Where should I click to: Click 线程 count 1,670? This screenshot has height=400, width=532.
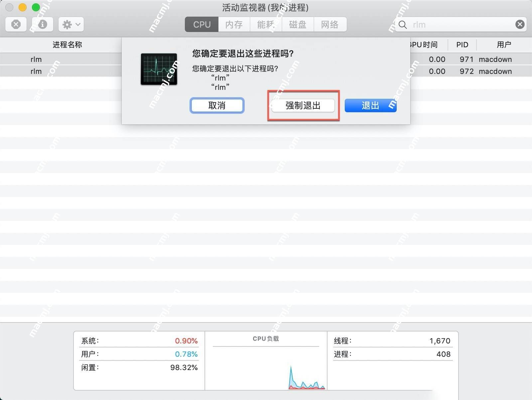coord(440,341)
